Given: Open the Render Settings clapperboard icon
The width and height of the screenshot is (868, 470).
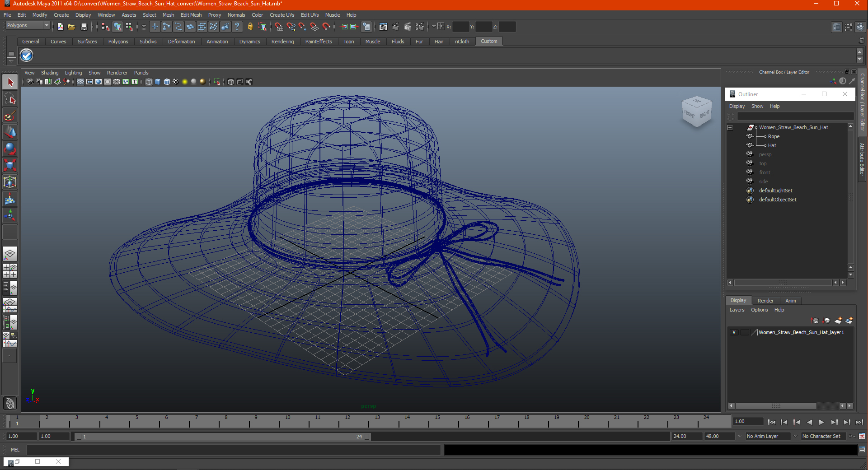Looking at the screenshot, I should pos(419,27).
